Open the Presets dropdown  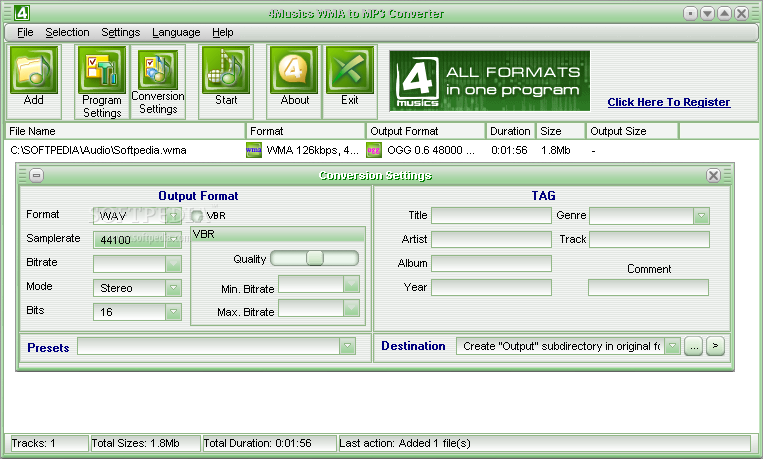pyautogui.click(x=347, y=346)
